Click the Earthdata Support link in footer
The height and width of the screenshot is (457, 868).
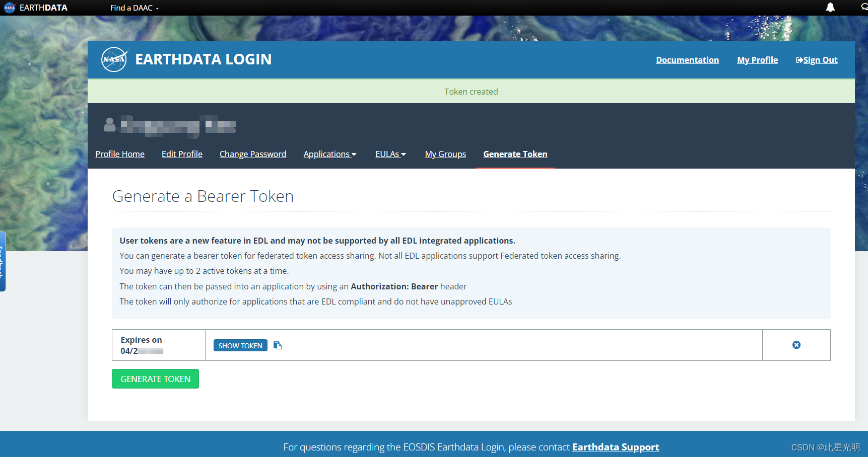[x=616, y=447]
